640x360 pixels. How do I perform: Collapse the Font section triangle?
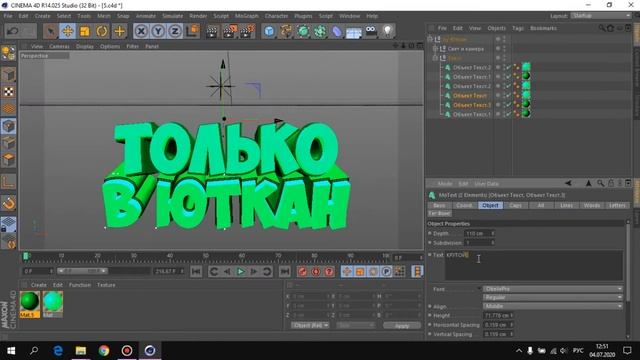(x=479, y=289)
